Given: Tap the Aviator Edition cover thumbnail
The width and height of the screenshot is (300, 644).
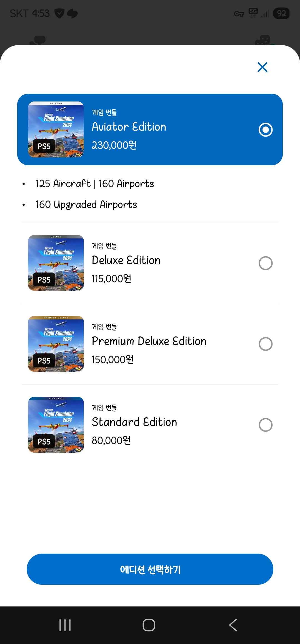Looking at the screenshot, I should [56, 130].
